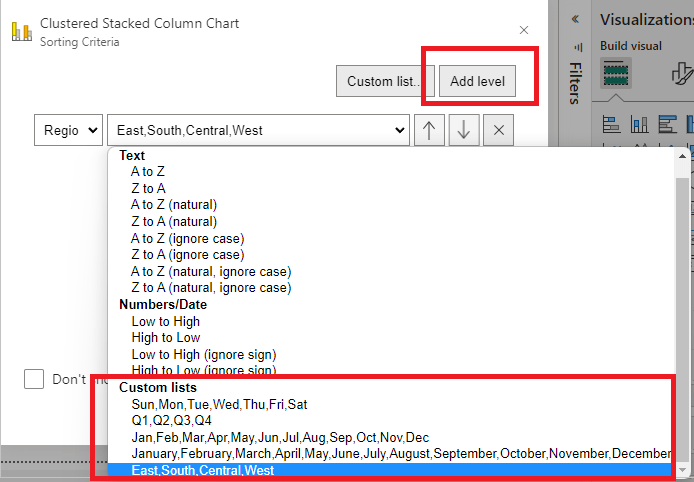Select 'A to Z' sort option
Viewport: 694px width, 482px height.
pos(148,172)
